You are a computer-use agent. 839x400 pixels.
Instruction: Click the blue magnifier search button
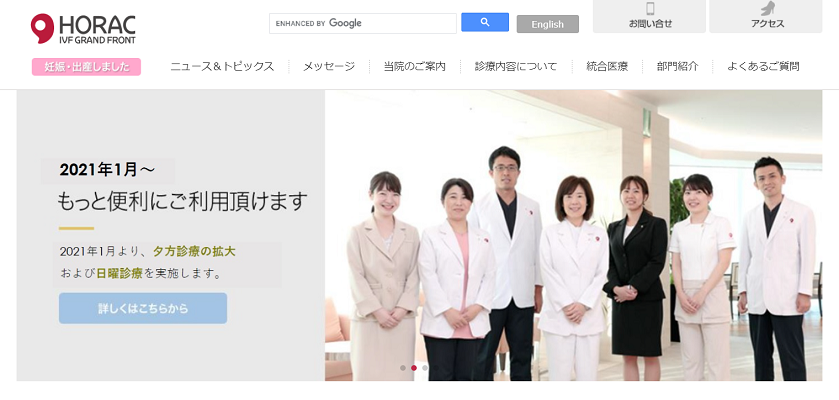[485, 22]
